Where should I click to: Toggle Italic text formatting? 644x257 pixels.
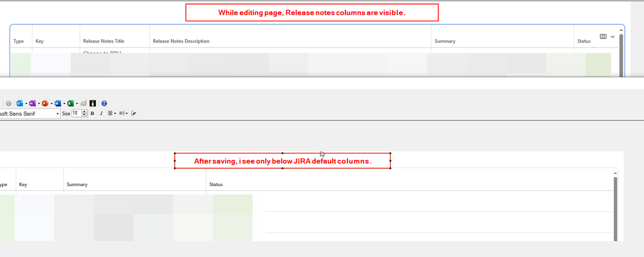[101, 113]
